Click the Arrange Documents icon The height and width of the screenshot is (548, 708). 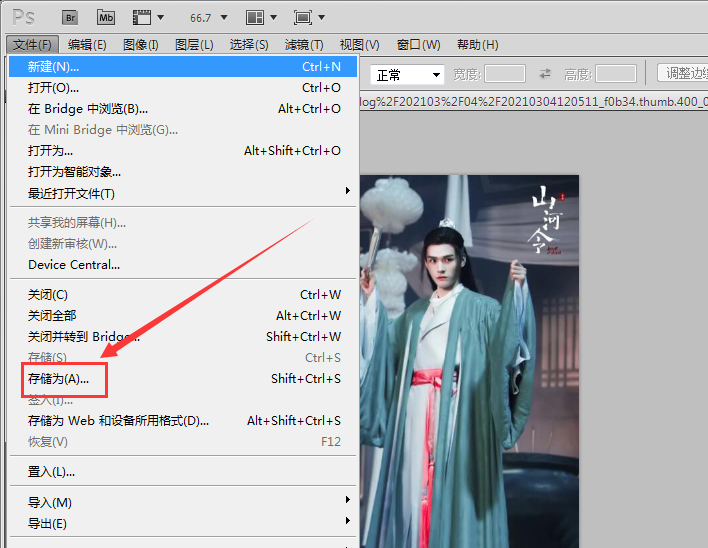pos(255,18)
